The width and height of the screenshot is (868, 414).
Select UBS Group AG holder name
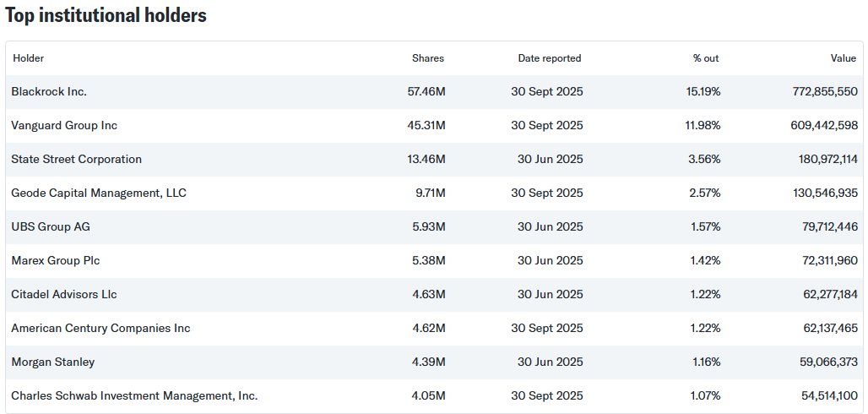point(49,227)
